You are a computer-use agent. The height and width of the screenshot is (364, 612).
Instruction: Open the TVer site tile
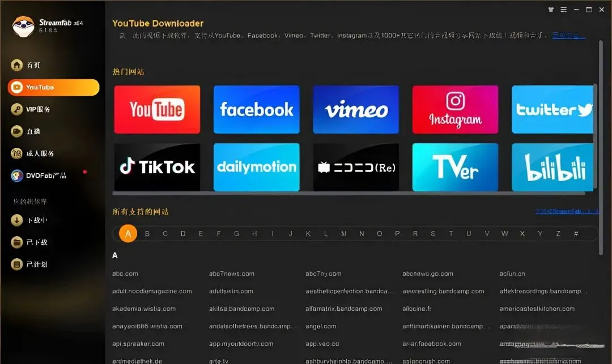coord(455,167)
